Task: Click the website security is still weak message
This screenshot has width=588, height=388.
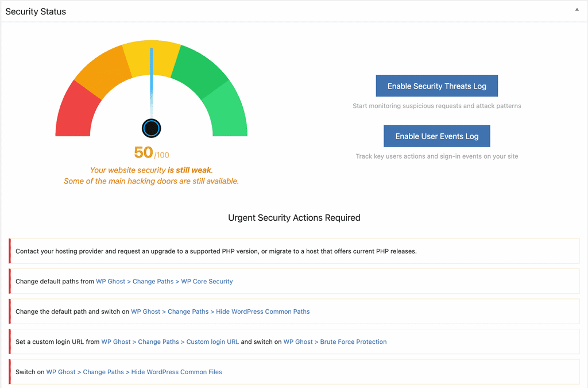Action: click(151, 170)
